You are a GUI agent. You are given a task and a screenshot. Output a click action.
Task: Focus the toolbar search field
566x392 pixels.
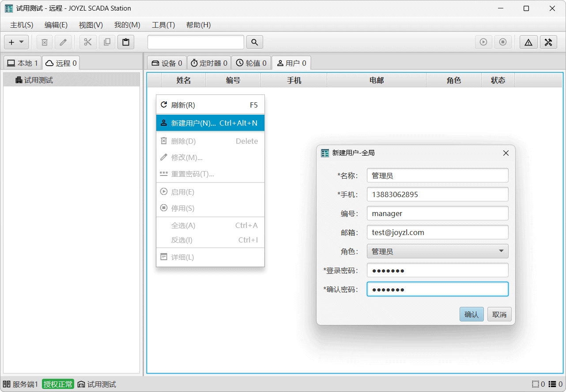point(196,42)
